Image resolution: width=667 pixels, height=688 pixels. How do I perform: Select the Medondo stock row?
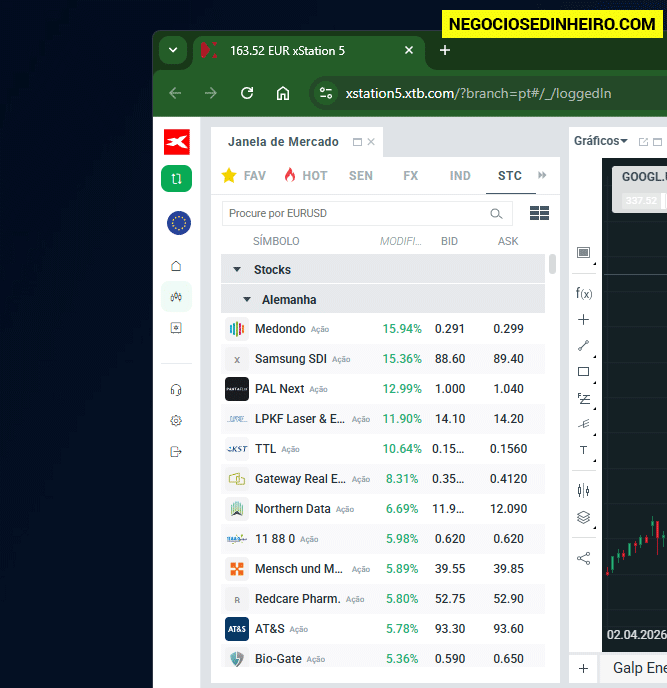pyautogui.click(x=383, y=329)
